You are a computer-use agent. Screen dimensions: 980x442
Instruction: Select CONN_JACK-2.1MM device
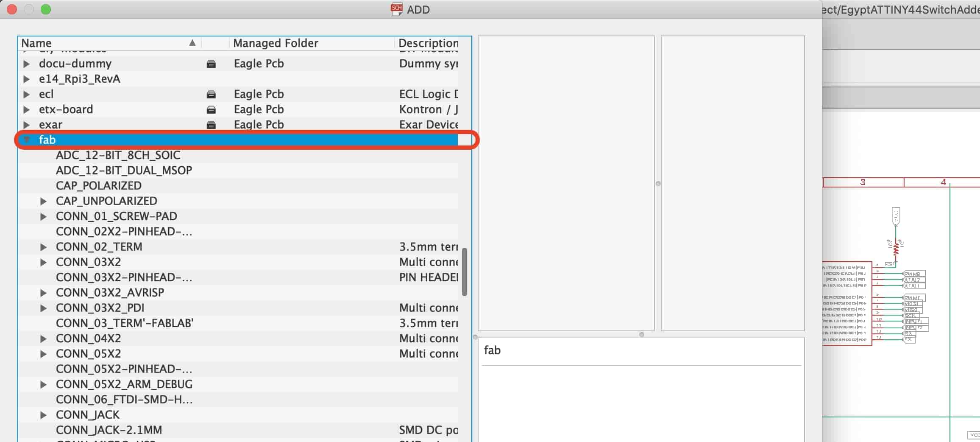click(109, 430)
